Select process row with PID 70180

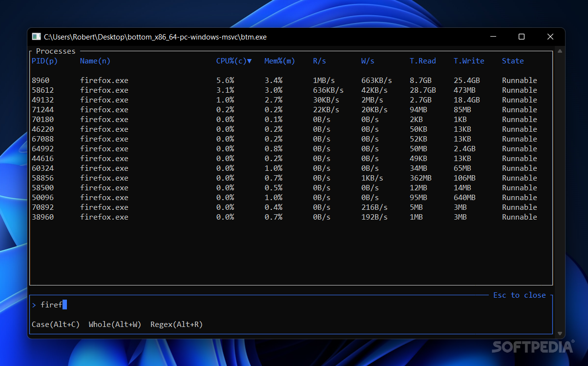(x=291, y=120)
